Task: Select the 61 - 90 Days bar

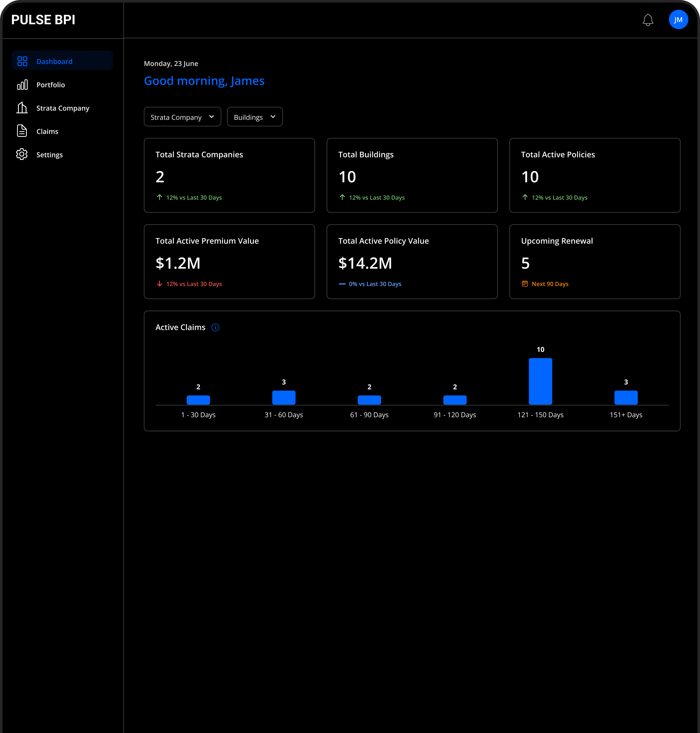Action: tap(369, 400)
